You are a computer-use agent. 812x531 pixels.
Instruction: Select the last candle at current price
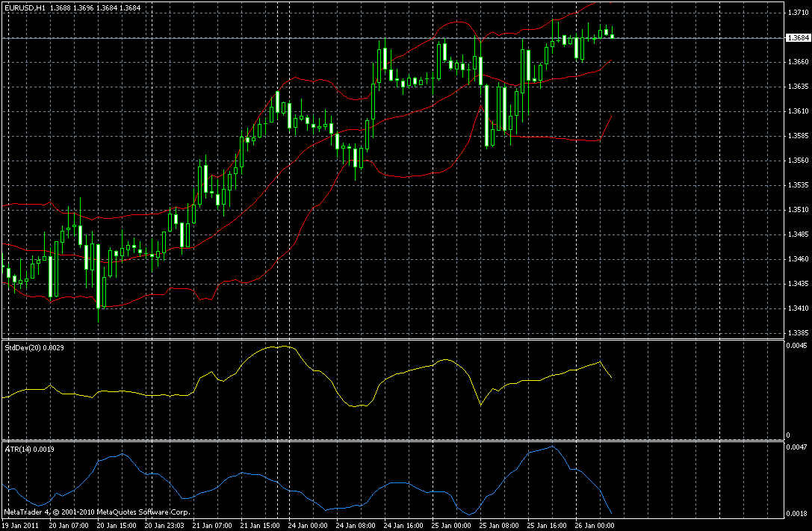coord(612,34)
